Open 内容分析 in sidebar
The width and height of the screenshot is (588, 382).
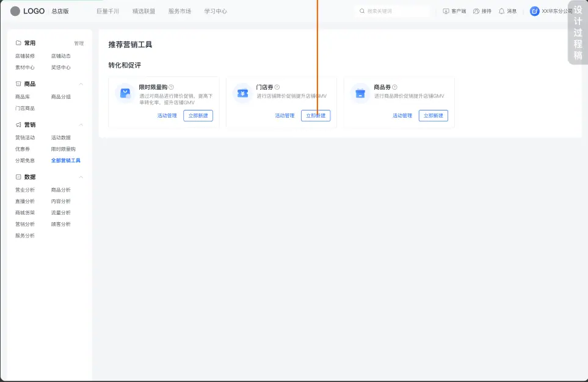[60, 201]
